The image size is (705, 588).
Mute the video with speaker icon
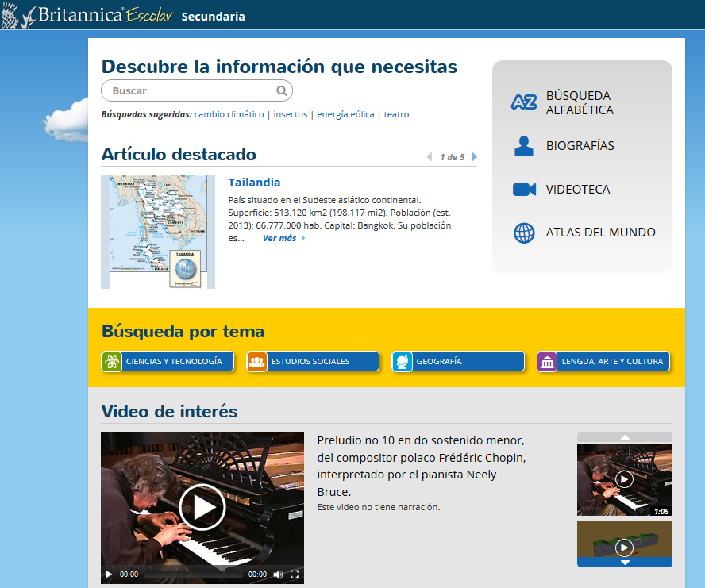(278, 574)
